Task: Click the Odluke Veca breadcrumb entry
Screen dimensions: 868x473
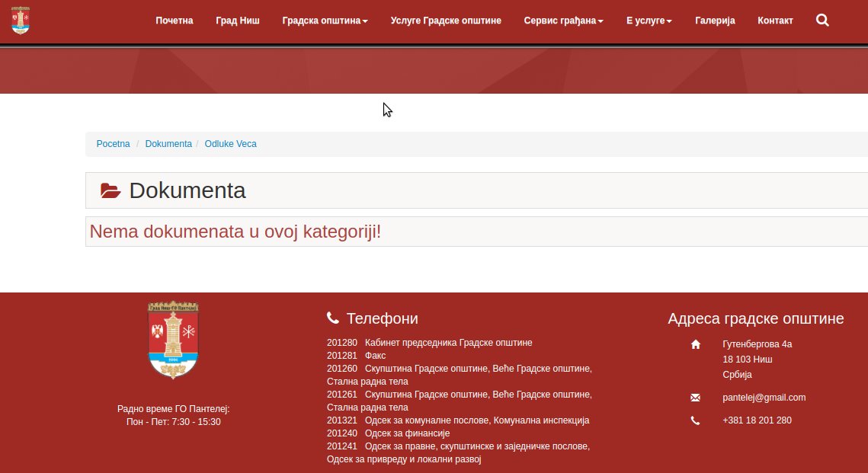Action: pyautogui.click(x=230, y=144)
